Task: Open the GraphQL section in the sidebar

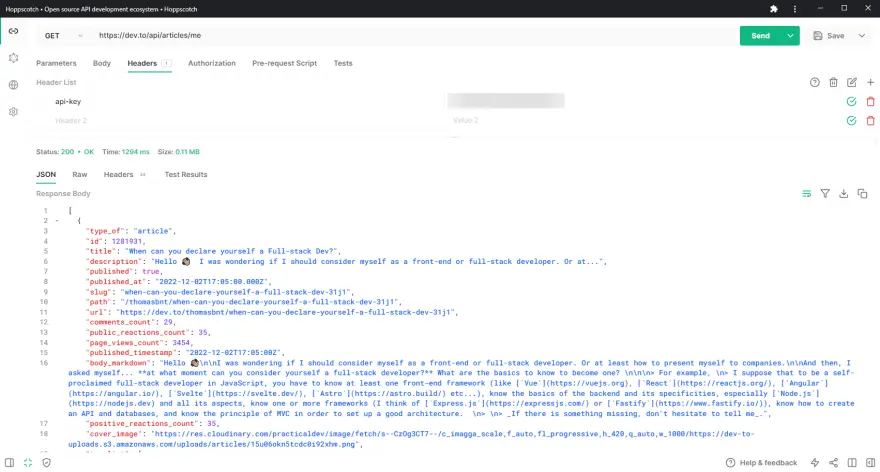Action: tap(13, 58)
